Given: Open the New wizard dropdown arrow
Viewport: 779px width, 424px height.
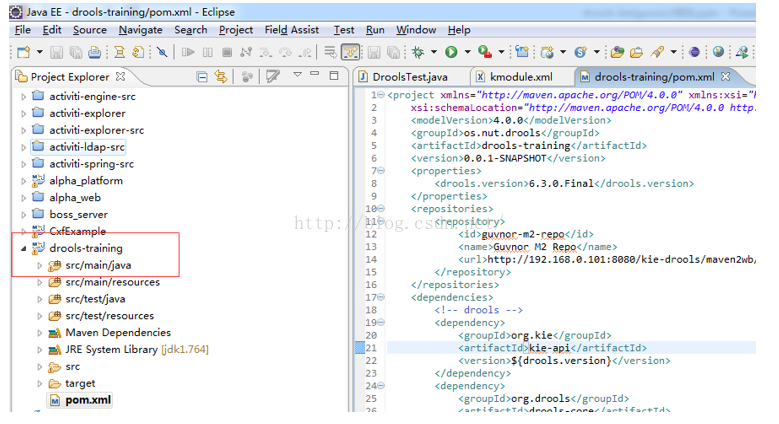Looking at the screenshot, I should click(39, 52).
